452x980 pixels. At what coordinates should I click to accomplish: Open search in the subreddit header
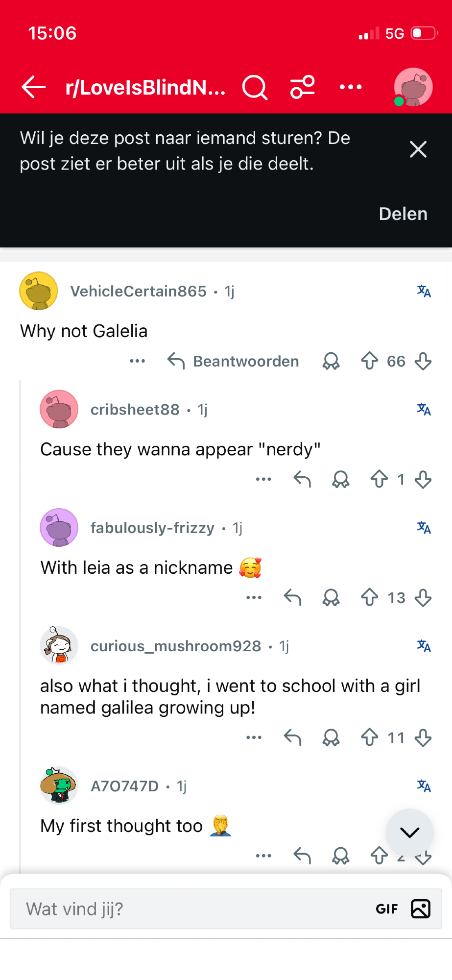coord(255,88)
